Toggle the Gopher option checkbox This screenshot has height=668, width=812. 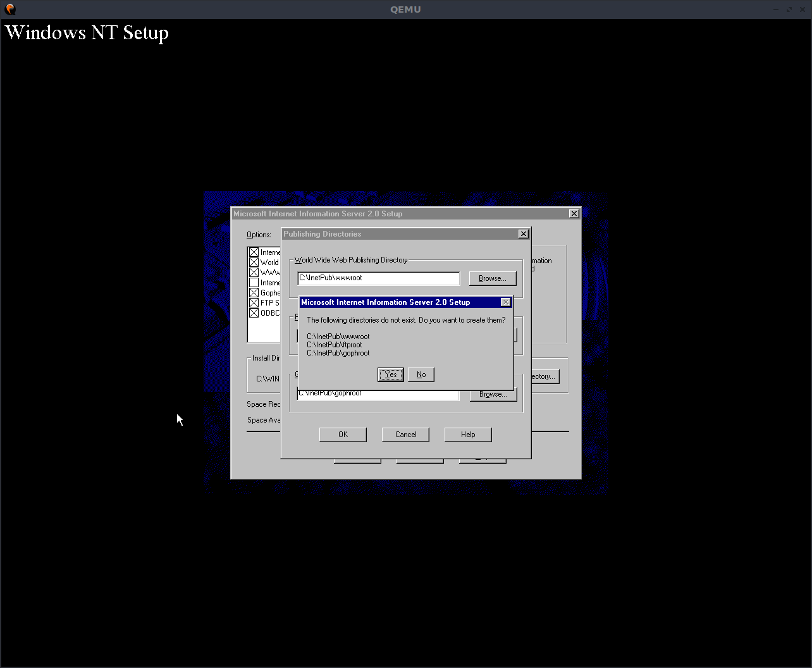pos(254,293)
